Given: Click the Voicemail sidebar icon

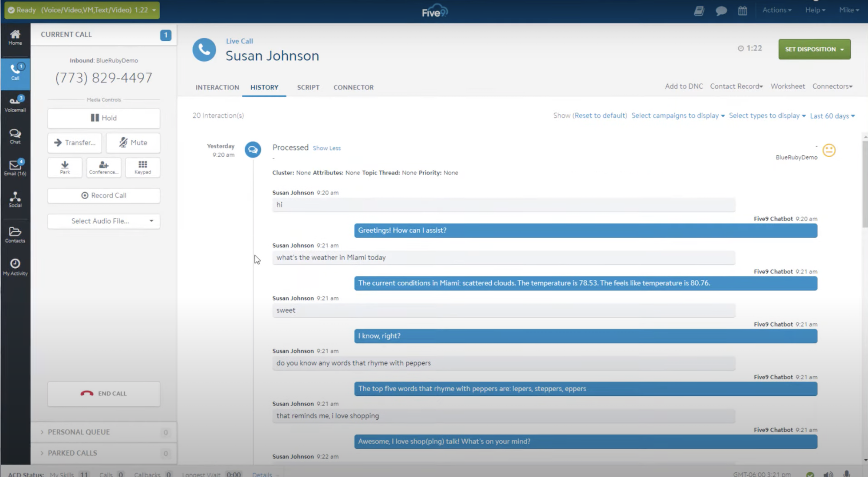Looking at the screenshot, I should point(15,103).
